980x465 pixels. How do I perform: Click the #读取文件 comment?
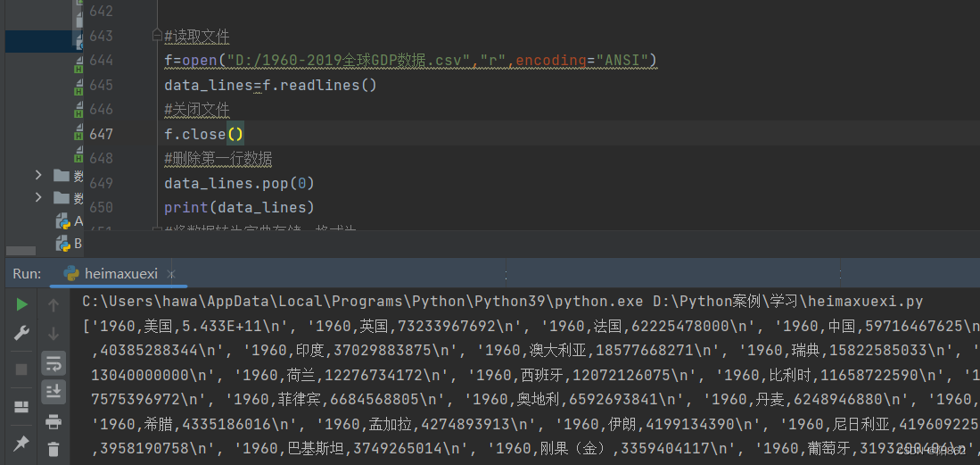tap(197, 37)
